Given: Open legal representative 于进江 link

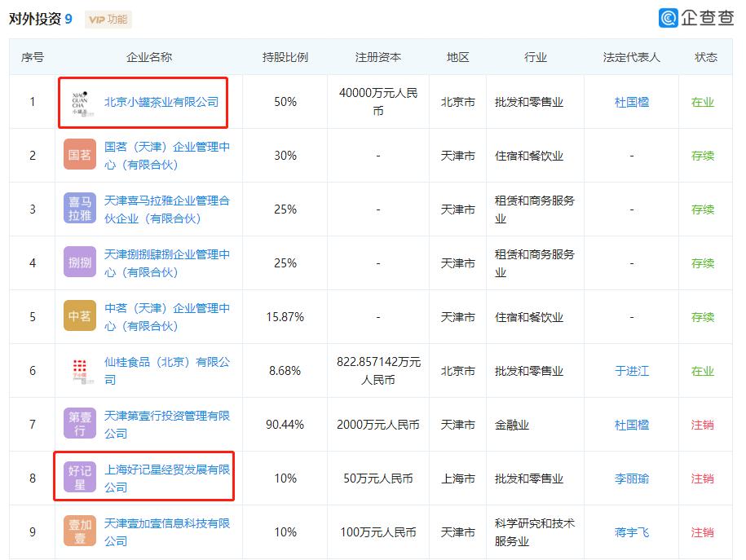Looking at the screenshot, I should 631,371.
